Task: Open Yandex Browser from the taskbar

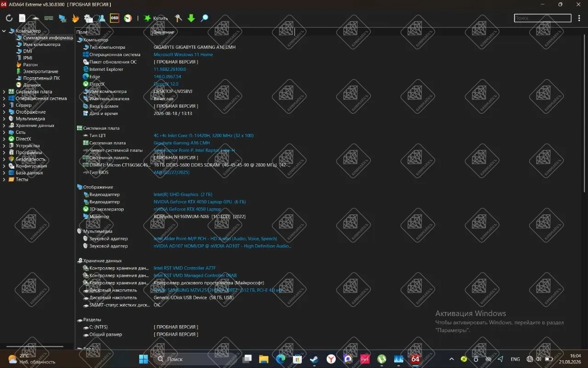Action: pos(331,359)
